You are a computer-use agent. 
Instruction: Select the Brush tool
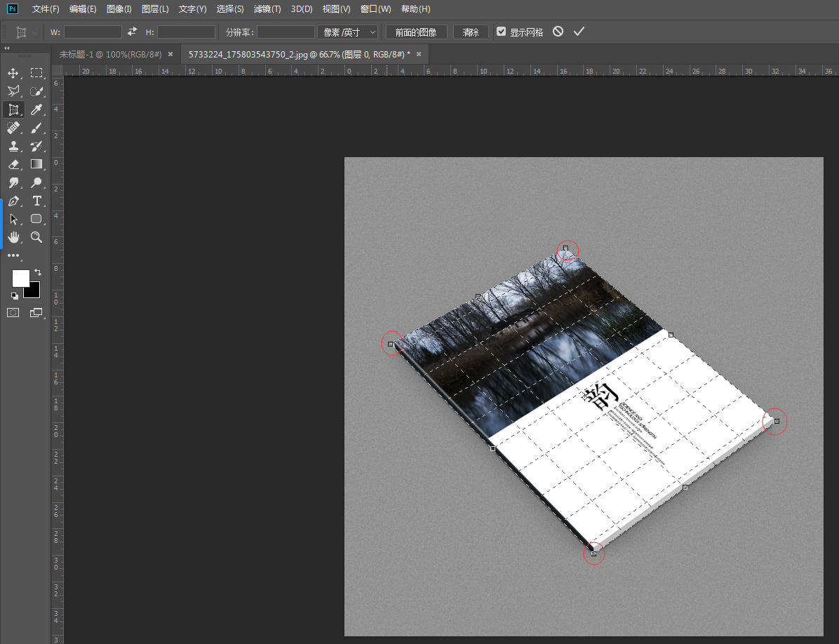tap(36, 128)
